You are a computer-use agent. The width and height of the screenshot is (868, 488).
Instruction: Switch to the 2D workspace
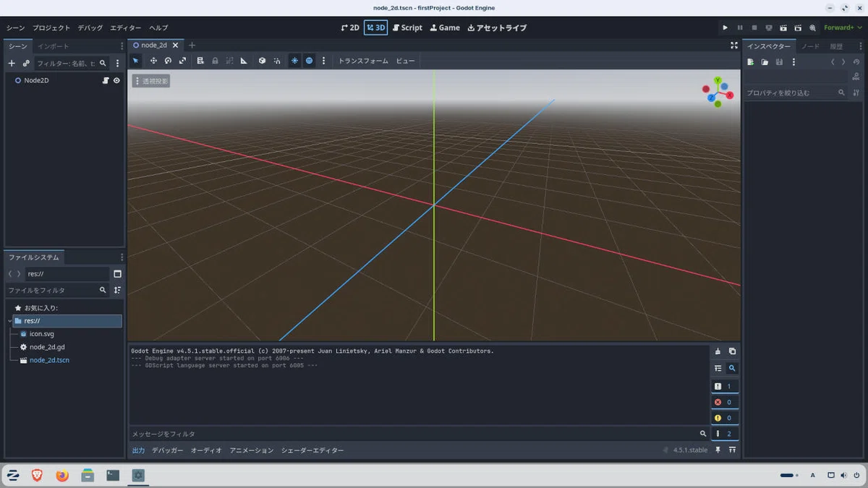350,27
